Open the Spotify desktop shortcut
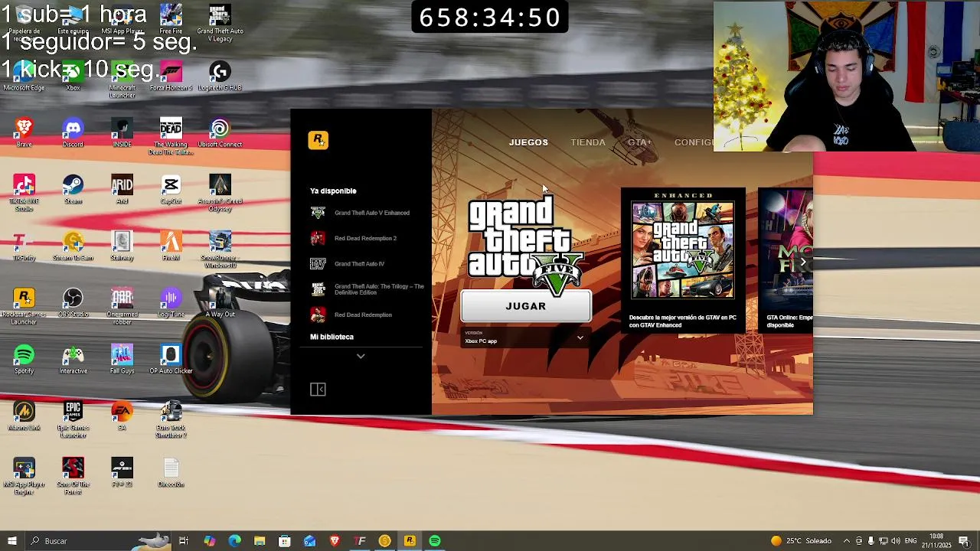Viewport: 980px width, 551px height. tap(24, 359)
